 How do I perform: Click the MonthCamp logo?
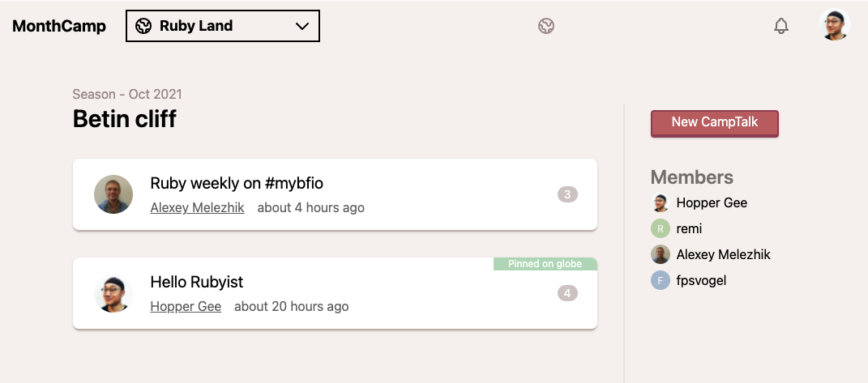pos(59,26)
